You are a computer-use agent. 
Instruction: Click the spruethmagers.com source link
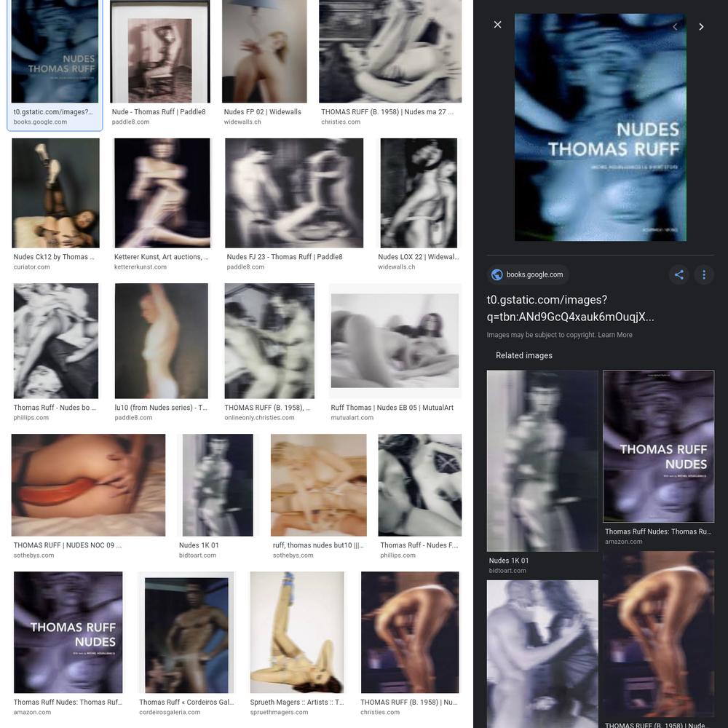pos(279,712)
